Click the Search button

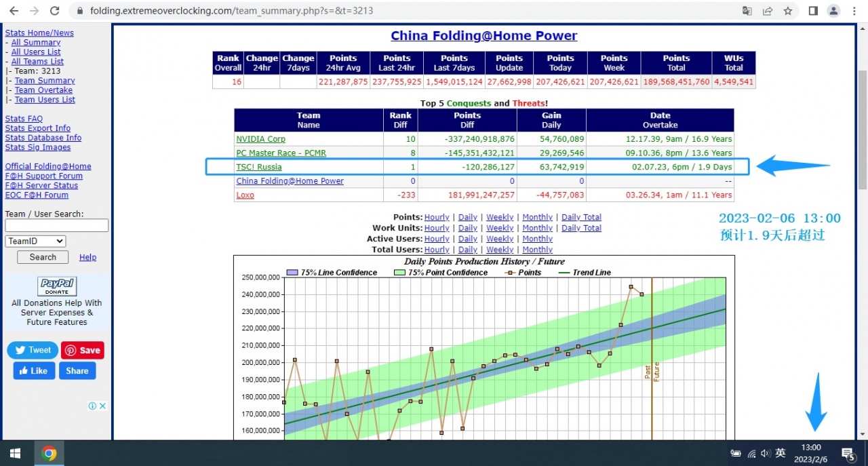(x=43, y=257)
